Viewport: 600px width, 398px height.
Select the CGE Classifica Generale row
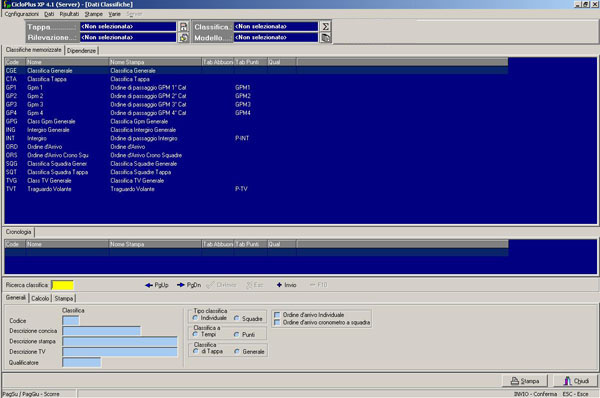[x=256, y=71]
